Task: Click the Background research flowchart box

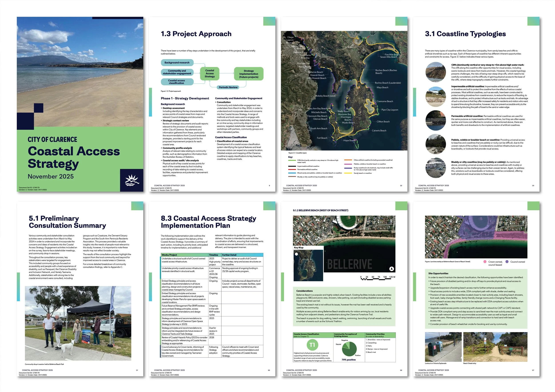Action: click(177, 63)
